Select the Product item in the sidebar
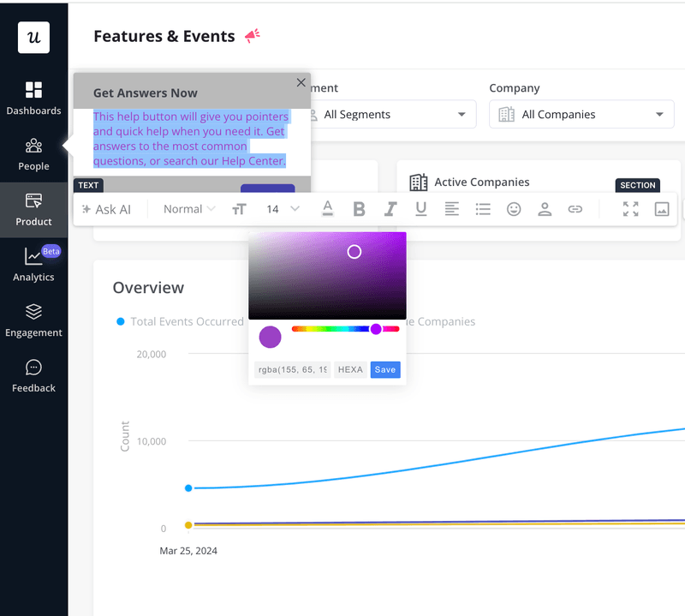685x616 pixels. pyautogui.click(x=33, y=210)
